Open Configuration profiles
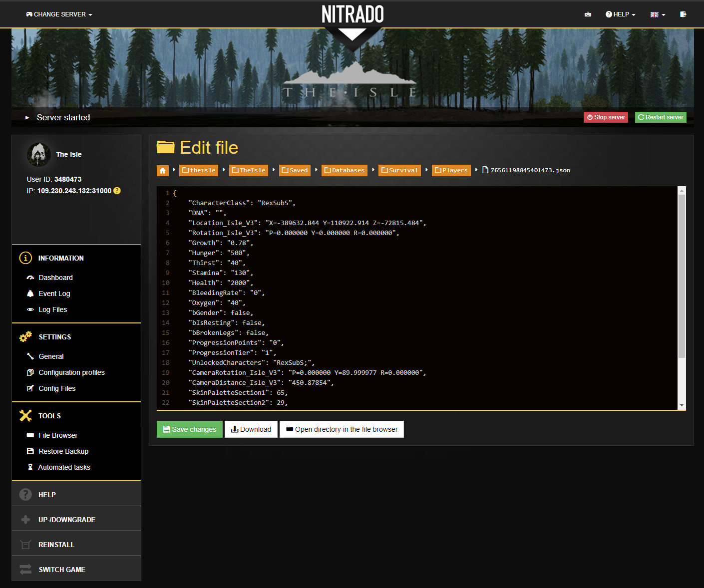The width and height of the screenshot is (704, 588). click(71, 372)
